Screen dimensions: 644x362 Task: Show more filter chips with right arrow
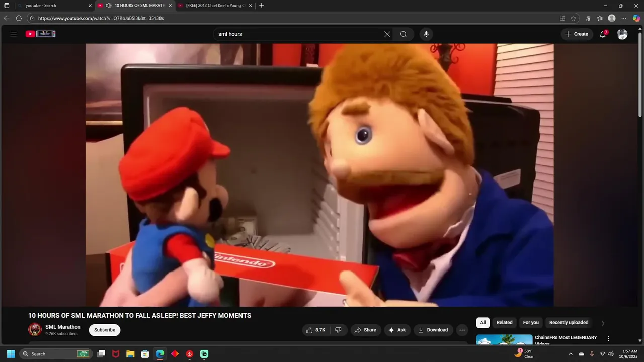603,323
